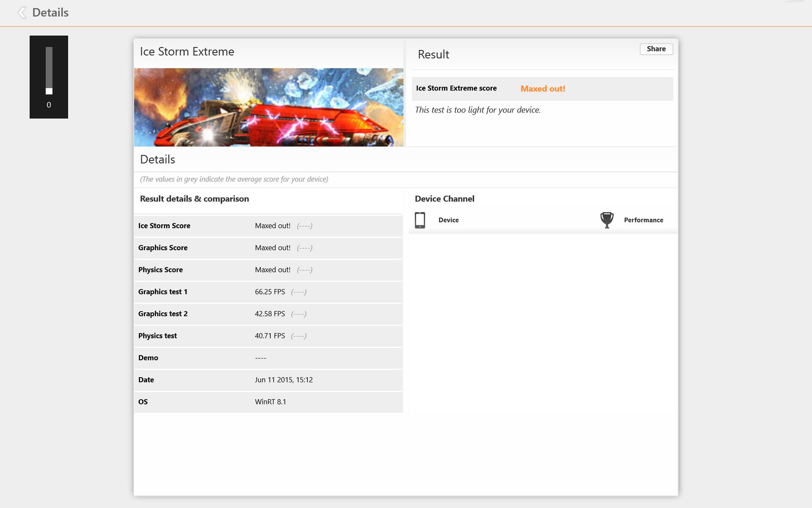The height and width of the screenshot is (508, 812).
Task: Select the 42.58 FPS value
Action: [270, 314]
